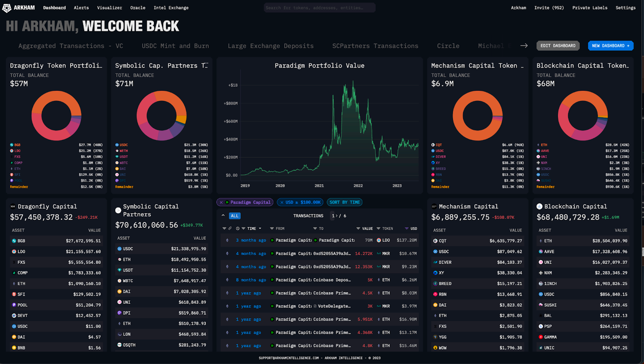Open the Visualizer nav item
Screen dimensions: 644x364
point(109,8)
